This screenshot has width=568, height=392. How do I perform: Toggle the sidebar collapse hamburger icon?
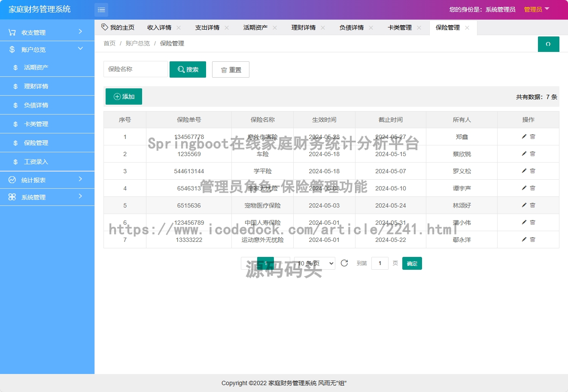coord(101,9)
